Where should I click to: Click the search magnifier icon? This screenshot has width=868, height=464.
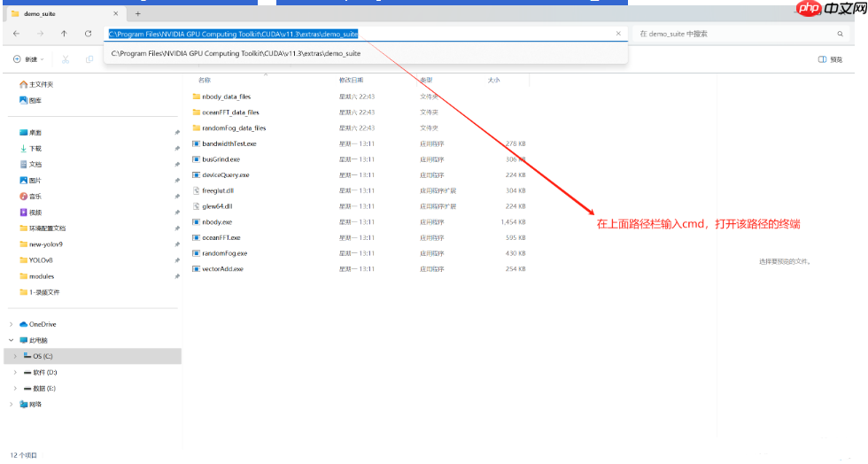tap(840, 34)
